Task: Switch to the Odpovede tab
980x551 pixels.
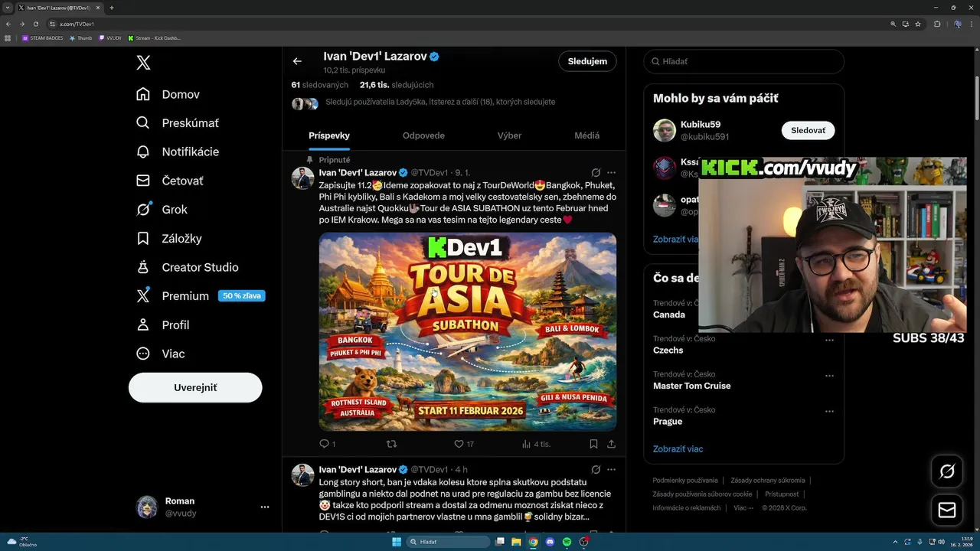Action: coord(423,135)
